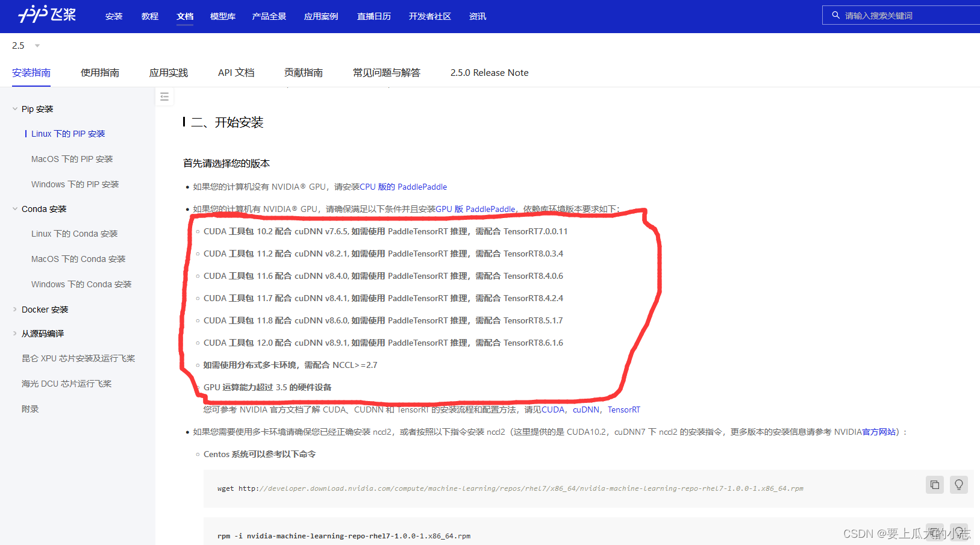Toggle the sidebar collapse menu icon
The image size is (980, 545).
pyautogui.click(x=164, y=96)
